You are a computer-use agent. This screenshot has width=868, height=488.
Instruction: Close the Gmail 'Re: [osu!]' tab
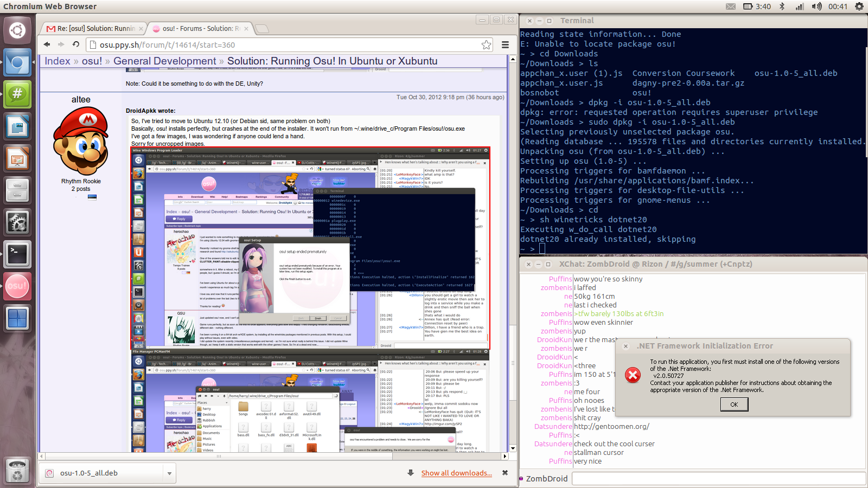[x=141, y=29]
